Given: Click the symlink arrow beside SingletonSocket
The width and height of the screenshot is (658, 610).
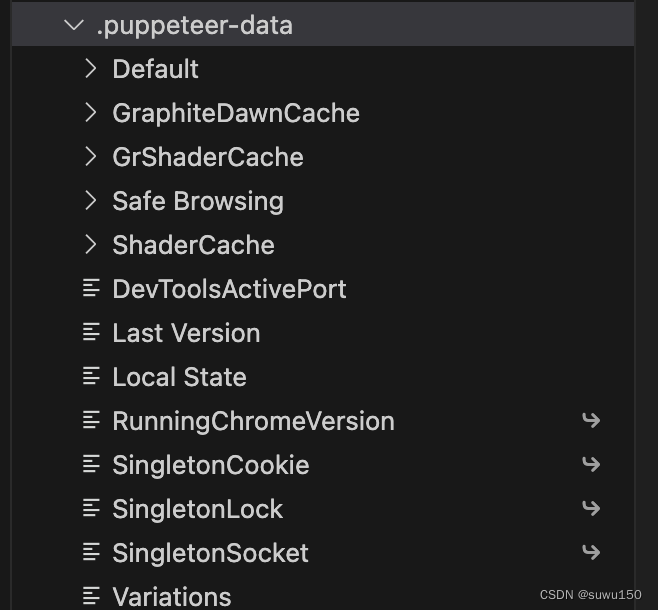Looking at the screenshot, I should click(591, 553).
